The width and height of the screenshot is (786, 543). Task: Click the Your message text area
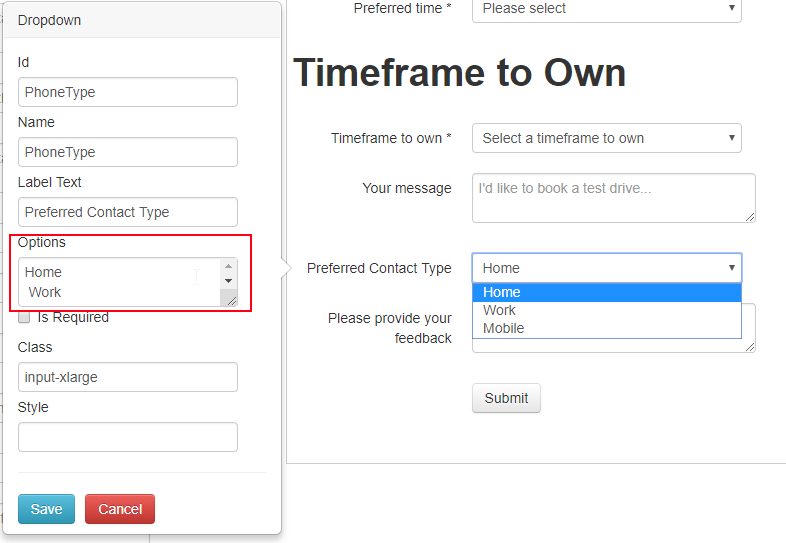[x=612, y=198]
